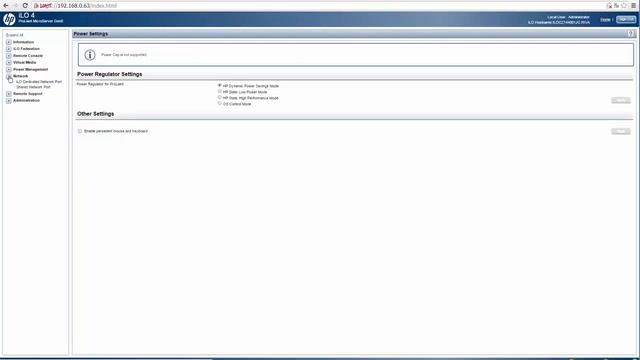Select HP Dynamic Power Savings Mode
Image resolution: width=640 pixels, height=360 pixels.
click(220, 86)
